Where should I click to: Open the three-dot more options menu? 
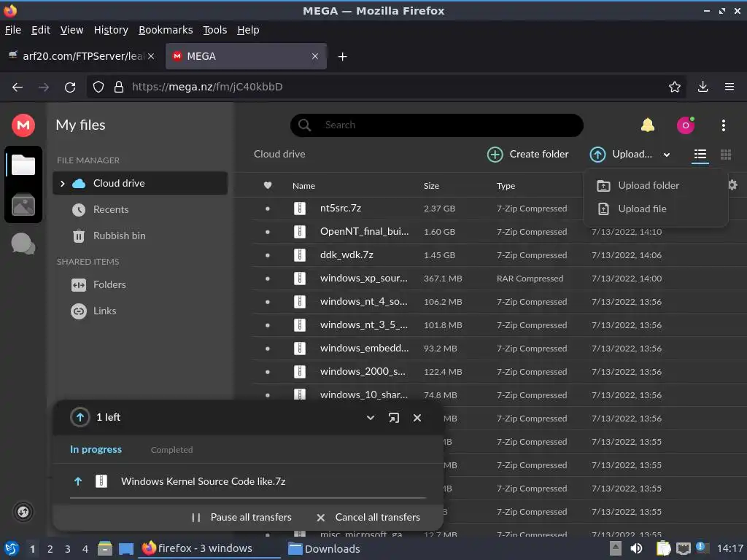723,125
